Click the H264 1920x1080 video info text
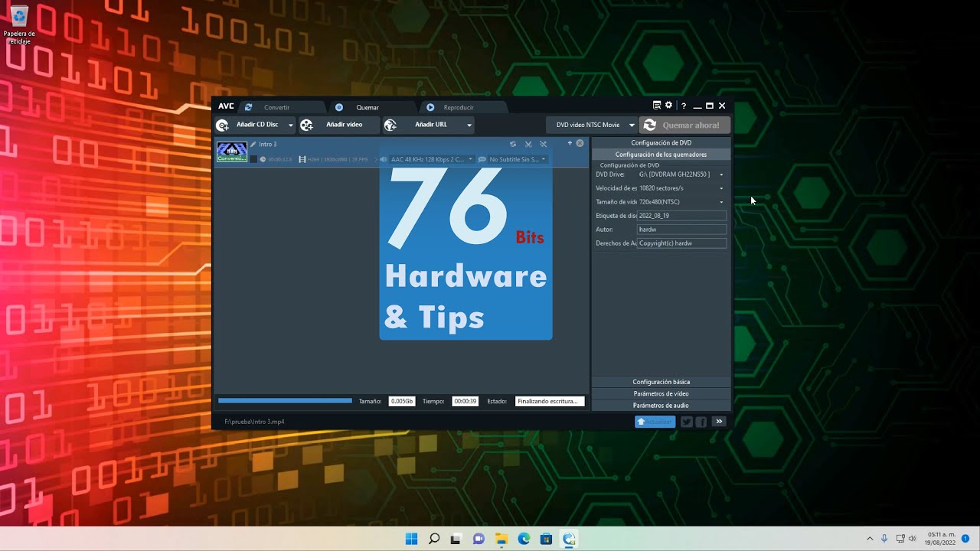980x551 pixels. (337, 159)
